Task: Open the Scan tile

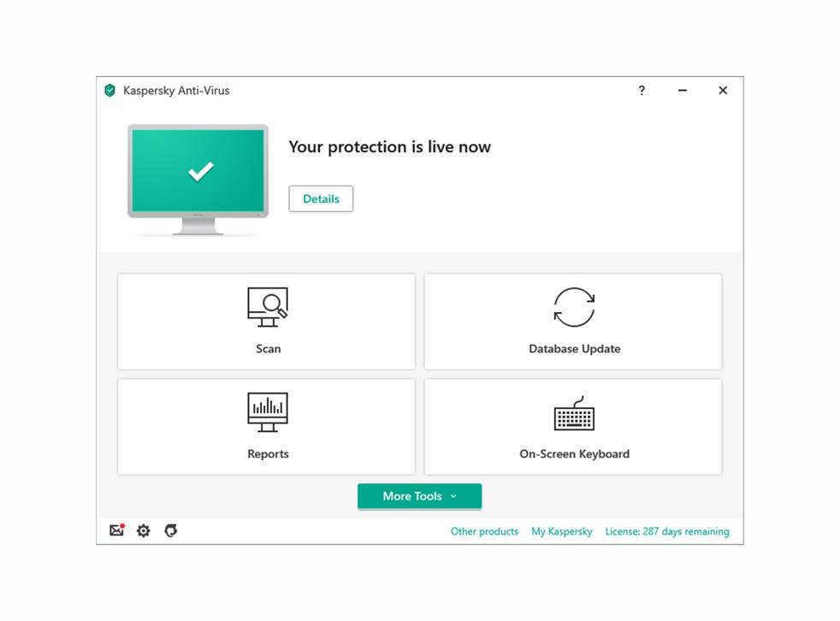Action: pos(266,322)
